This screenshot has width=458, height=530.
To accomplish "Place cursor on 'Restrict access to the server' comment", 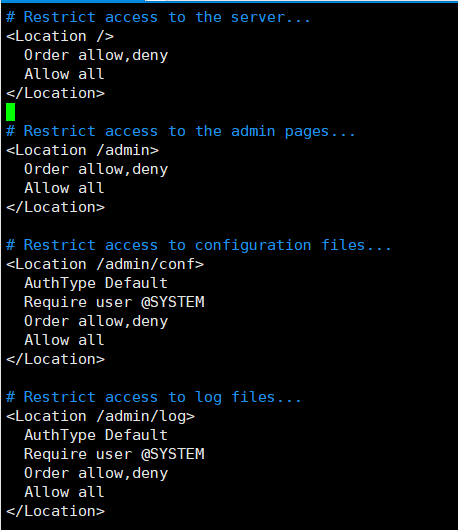I will click(x=158, y=17).
